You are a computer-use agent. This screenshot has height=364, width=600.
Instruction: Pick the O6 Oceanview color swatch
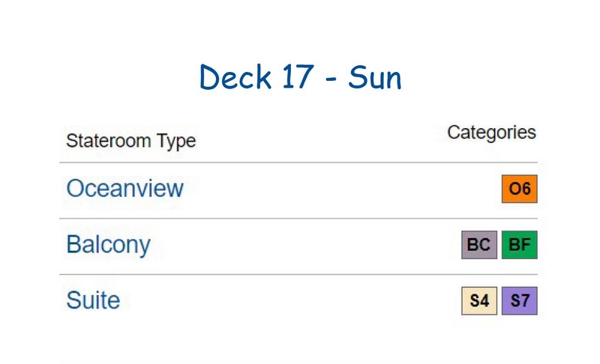(x=519, y=189)
